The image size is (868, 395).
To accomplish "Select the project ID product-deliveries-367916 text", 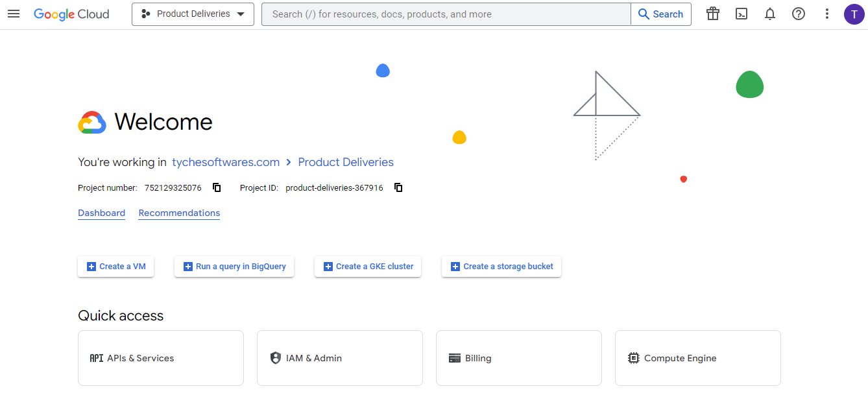I will coord(334,187).
